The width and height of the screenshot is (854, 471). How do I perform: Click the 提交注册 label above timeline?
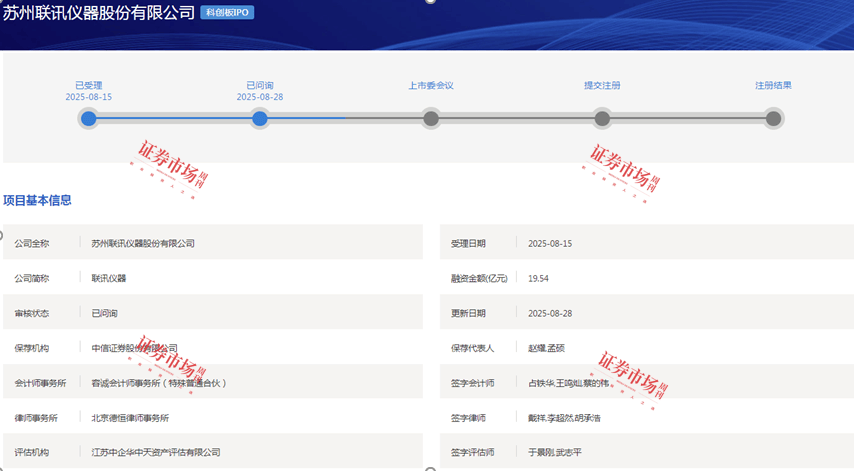(602, 85)
